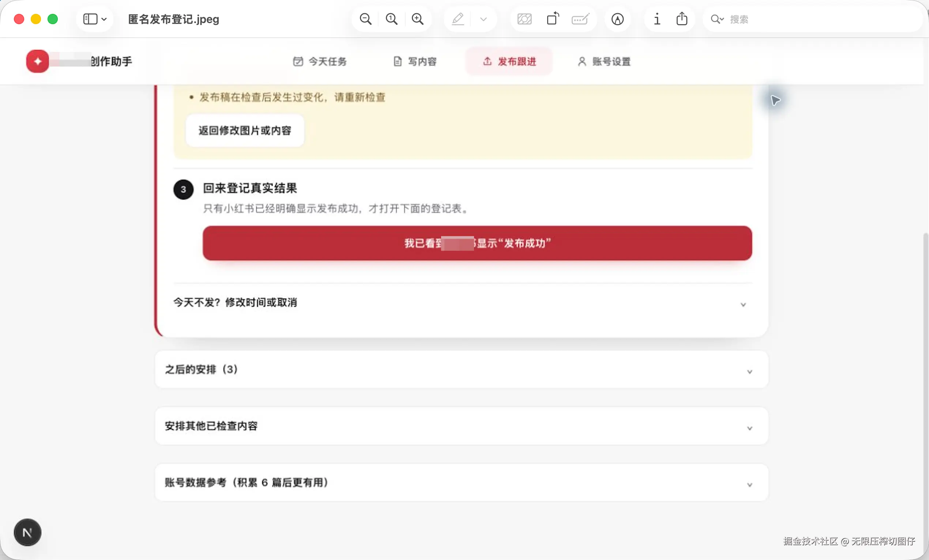Image resolution: width=929 pixels, height=560 pixels.
Task: Select the highlight pen tool
Action: click(x=458, y=19)
